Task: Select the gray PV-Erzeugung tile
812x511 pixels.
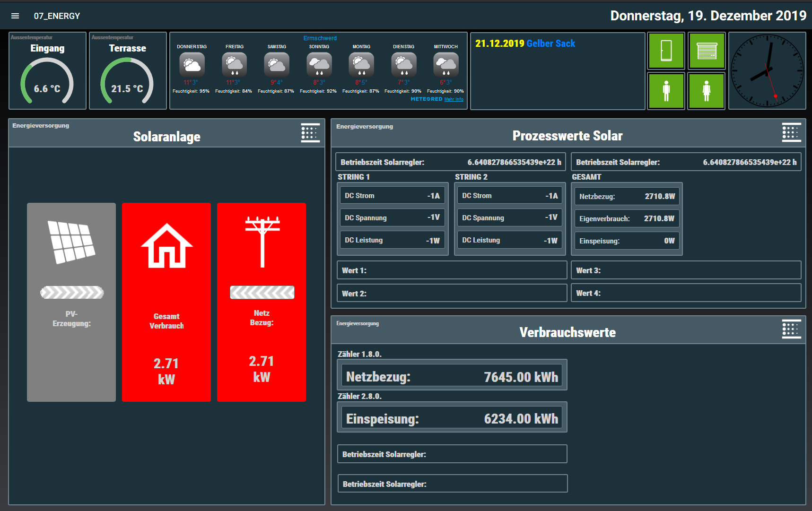Action: click(x=71, y=302)
